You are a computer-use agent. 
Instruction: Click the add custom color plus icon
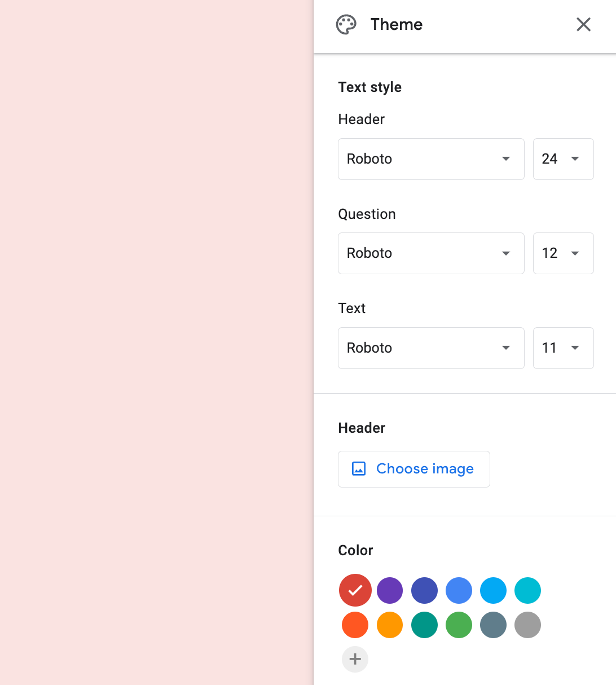pos(355,659)
